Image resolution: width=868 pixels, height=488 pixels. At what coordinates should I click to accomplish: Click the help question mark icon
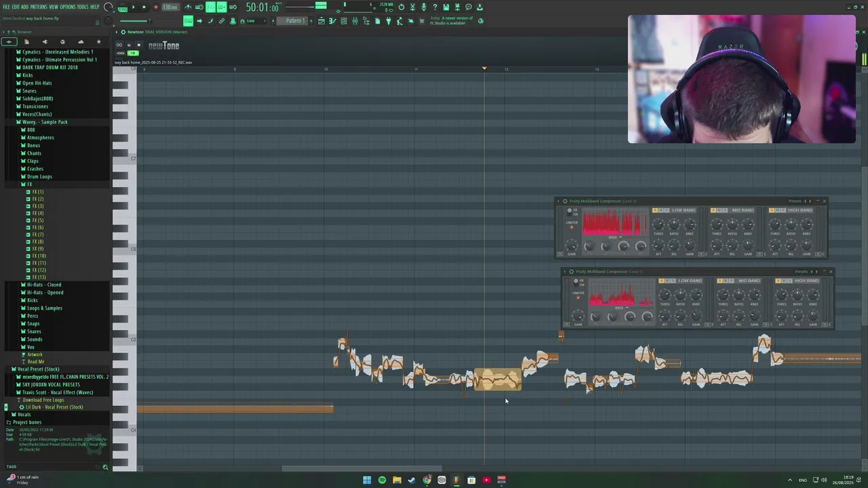pyautogui.click(x=435, y=7)
